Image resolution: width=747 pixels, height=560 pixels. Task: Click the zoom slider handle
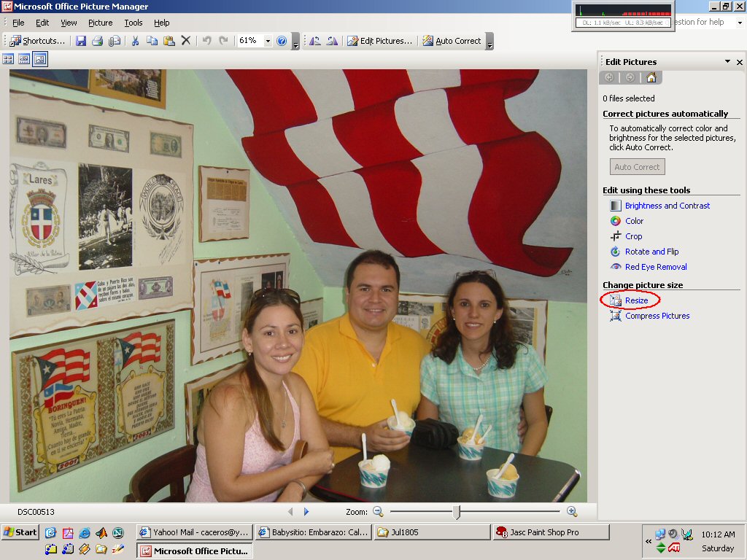click(457, 512)
